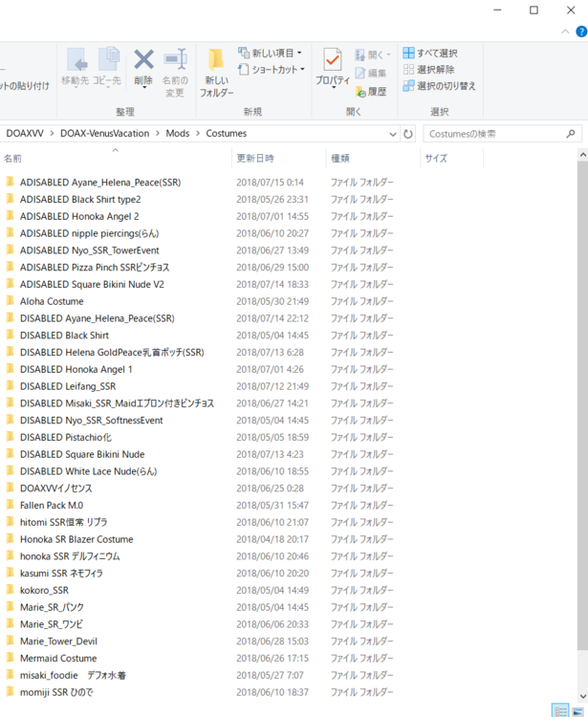
Task: Select the Fallen Pack M.0 folder
Action: coord(52,506)
